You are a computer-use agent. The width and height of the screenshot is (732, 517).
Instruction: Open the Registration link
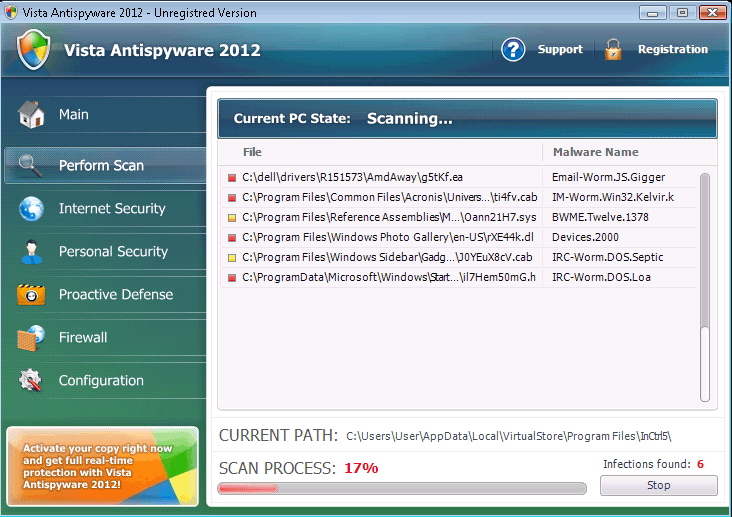(x=672, y=50)
